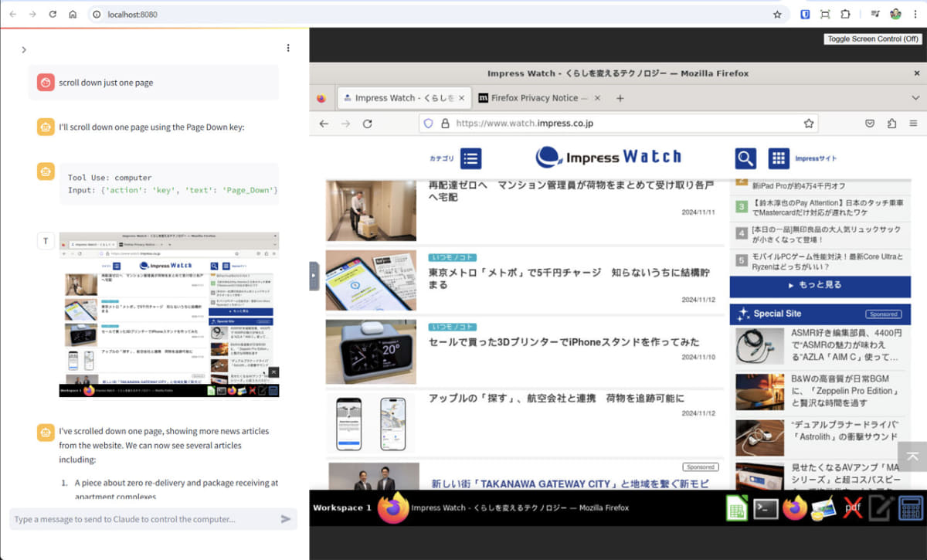The width and height of the screenshot is (927, 560).
Task: Open the Firefox hamburger menu
Action: (x=913, y=124)
